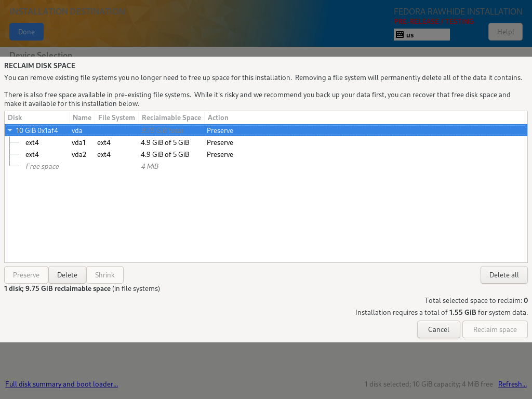The height and width of the screenshot is (399, 532).
Task: Click the 9.75 GiB total cell
Action: [x=162, y=130]
